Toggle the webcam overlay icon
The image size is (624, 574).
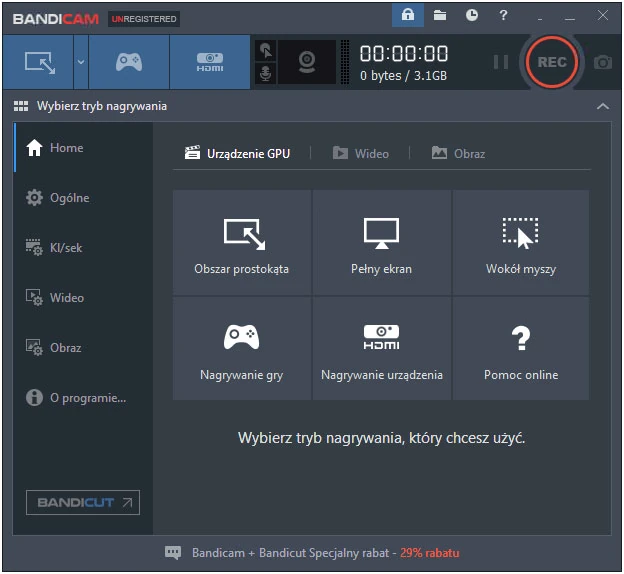point(307,62)
